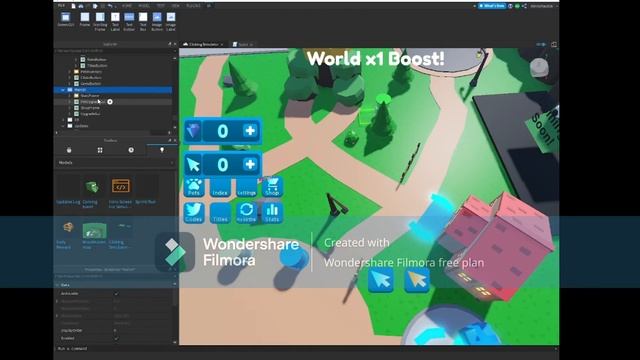Insert a Text Label element
The width and height of the screenshot is (640, 360).
[x=115, y=21]
